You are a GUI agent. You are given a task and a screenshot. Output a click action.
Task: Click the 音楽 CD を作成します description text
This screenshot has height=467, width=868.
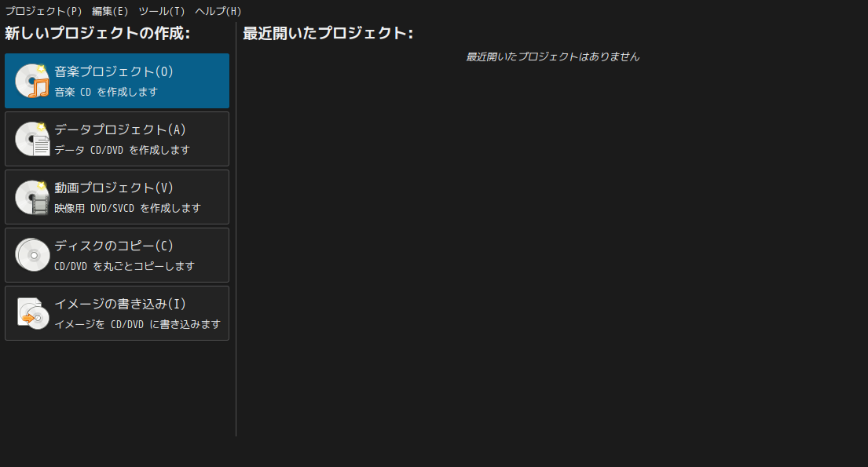pos(106,92)
